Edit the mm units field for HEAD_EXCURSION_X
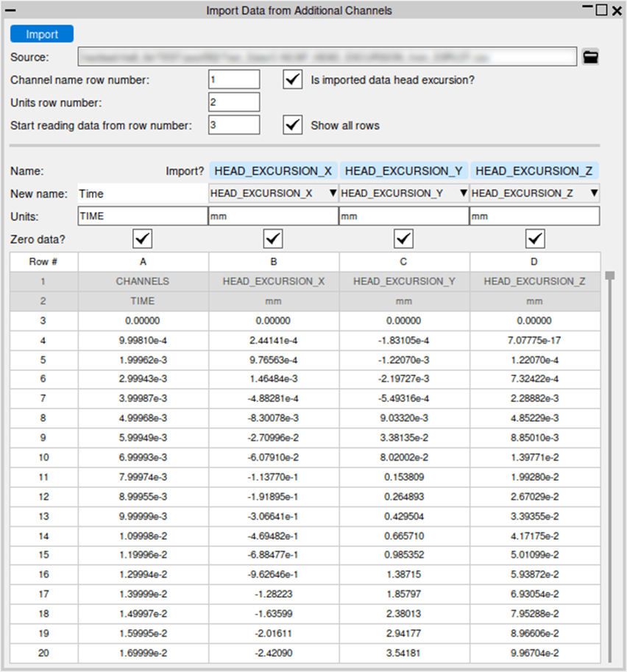 [x=274, y=216]
